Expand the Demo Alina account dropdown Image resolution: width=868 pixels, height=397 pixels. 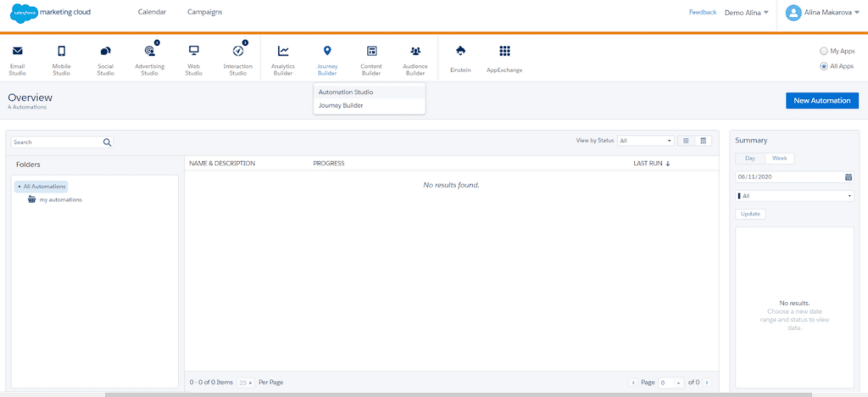coord(747,13)
